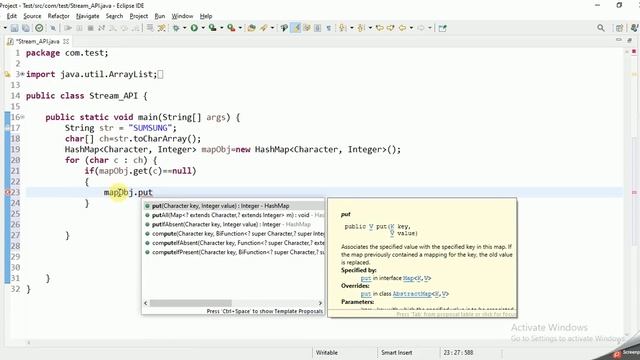This screenshot has height=360, width=640.
Task: Open the Run menu
Action: coord(160,16)
